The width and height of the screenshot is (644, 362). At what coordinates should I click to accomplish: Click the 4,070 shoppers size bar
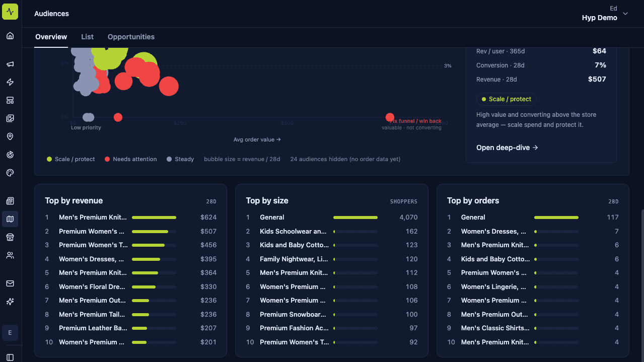pos(355,218)
